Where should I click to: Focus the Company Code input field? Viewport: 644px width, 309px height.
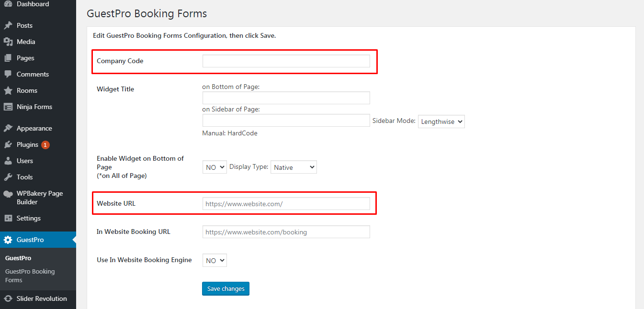click(286, 61)
